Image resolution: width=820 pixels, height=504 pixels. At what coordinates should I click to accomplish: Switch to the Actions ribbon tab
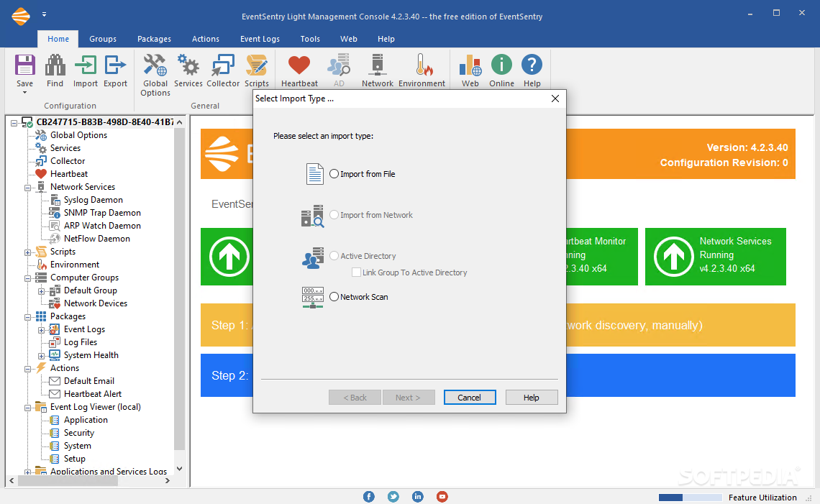tap(205, 39)
